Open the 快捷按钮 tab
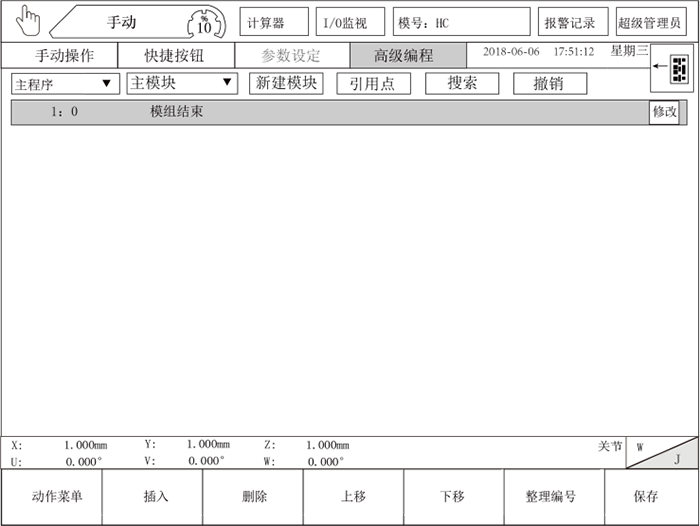This screenshot has height=526, width=700. pos(175,56)
